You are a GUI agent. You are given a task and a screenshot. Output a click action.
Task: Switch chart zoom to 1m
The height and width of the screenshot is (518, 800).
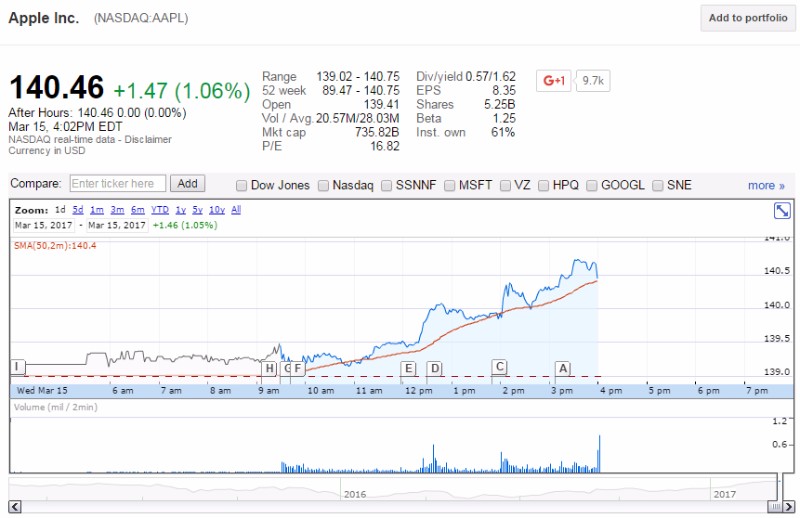pyautogui.click(x=97, y=210)
